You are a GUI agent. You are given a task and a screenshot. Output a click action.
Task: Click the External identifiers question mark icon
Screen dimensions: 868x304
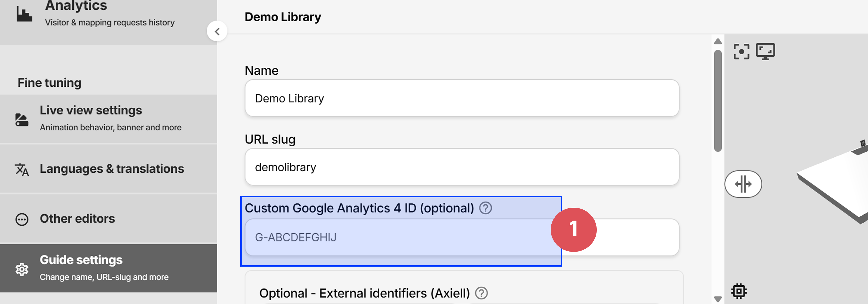[x=481, y=293]
